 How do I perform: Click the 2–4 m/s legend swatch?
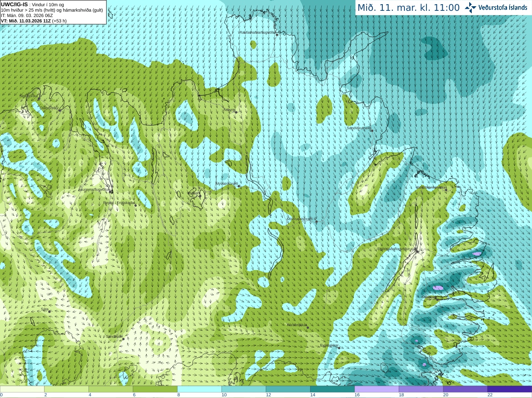point(66,389)
